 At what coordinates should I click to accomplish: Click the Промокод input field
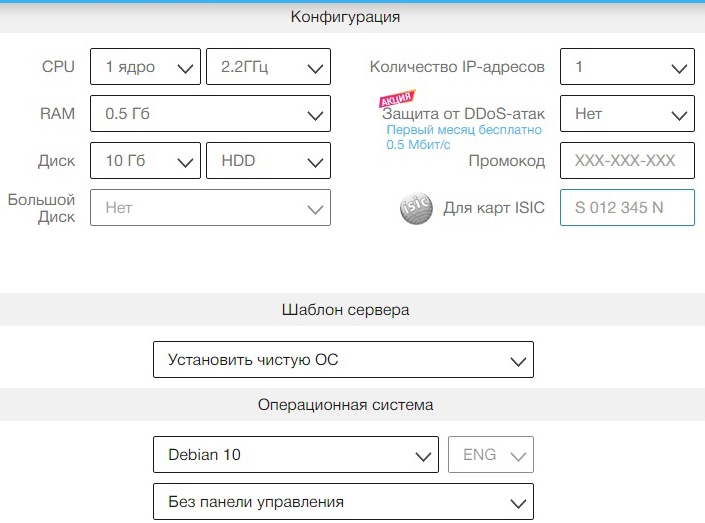point(627,161)
